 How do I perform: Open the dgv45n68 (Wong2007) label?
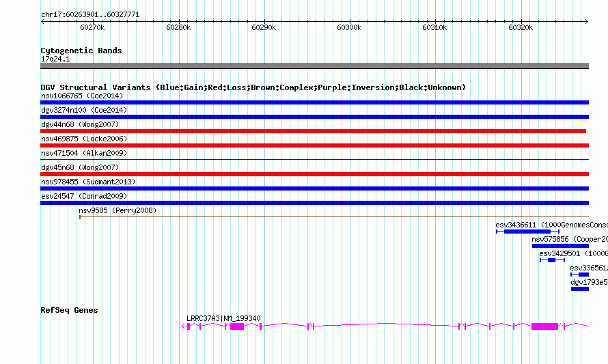80,167
